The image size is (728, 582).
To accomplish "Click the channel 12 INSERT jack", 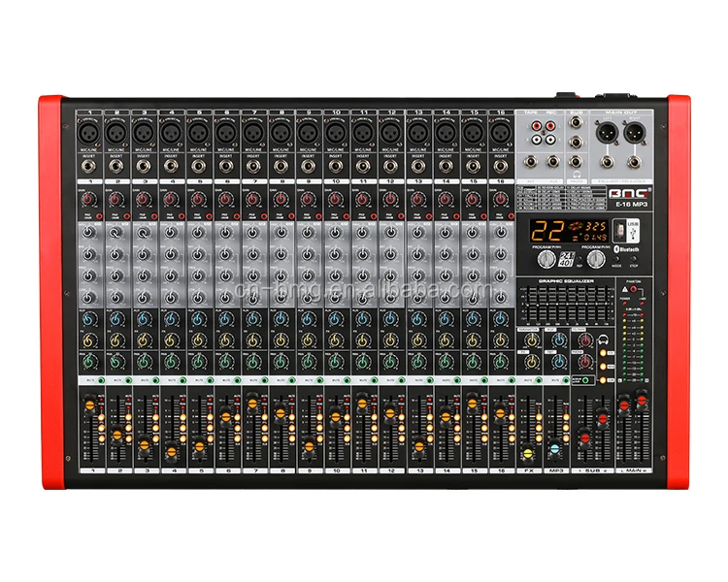I will tap(390, 166).
